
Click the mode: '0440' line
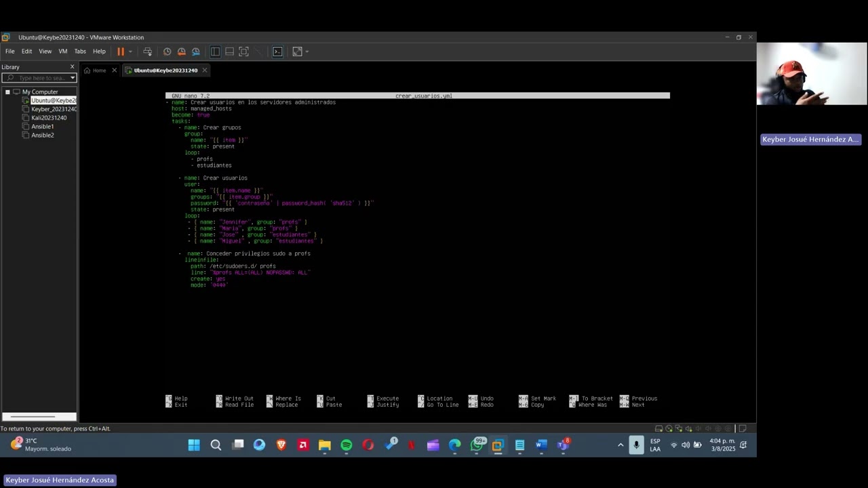[x=209, y=285]
